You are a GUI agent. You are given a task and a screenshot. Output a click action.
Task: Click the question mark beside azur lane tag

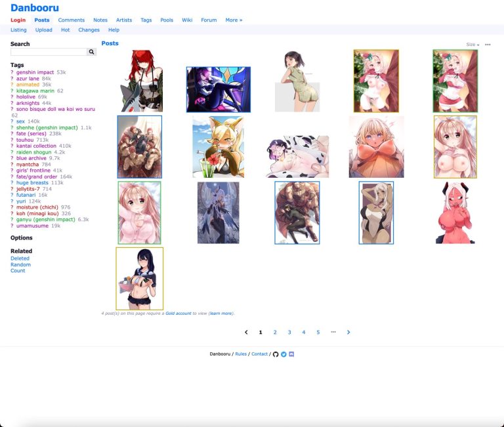pos(12,79)
